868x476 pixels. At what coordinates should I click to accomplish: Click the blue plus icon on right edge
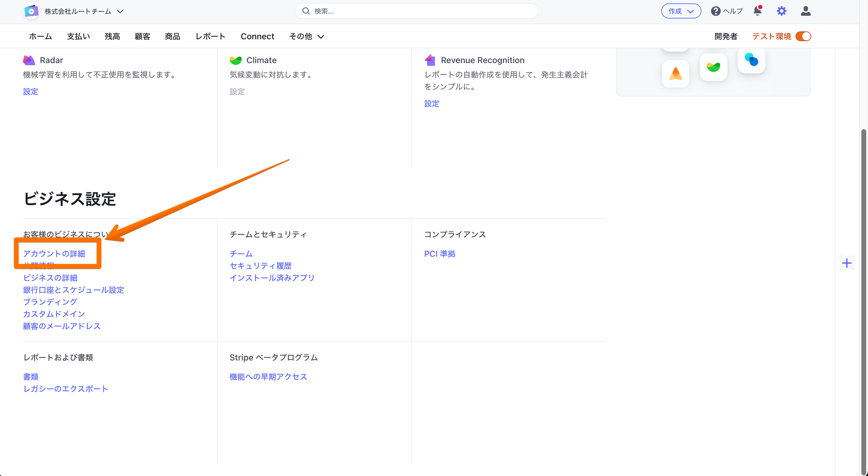point(846,263)
